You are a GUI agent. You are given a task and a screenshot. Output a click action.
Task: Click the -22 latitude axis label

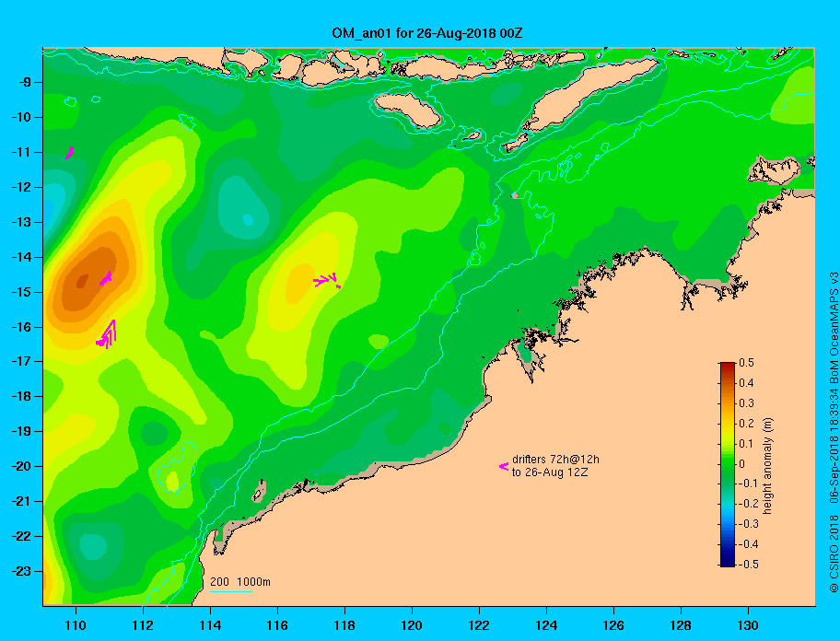[21, 537]
